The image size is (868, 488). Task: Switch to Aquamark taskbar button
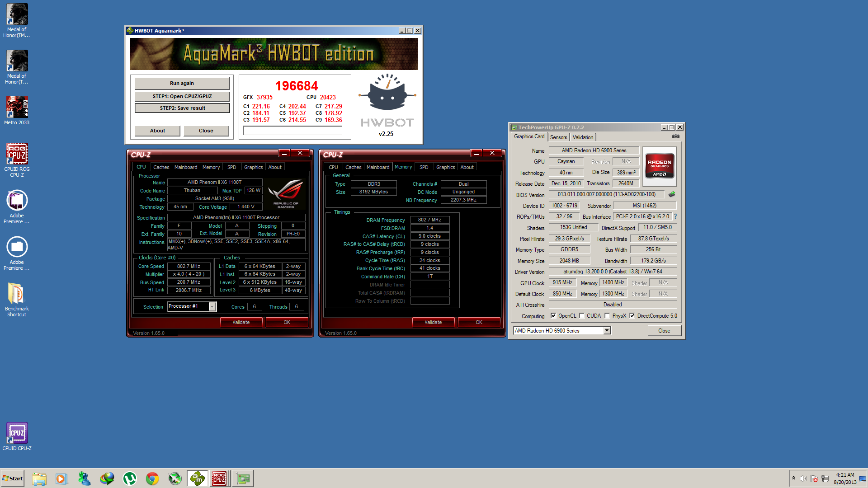pos(197,479)
